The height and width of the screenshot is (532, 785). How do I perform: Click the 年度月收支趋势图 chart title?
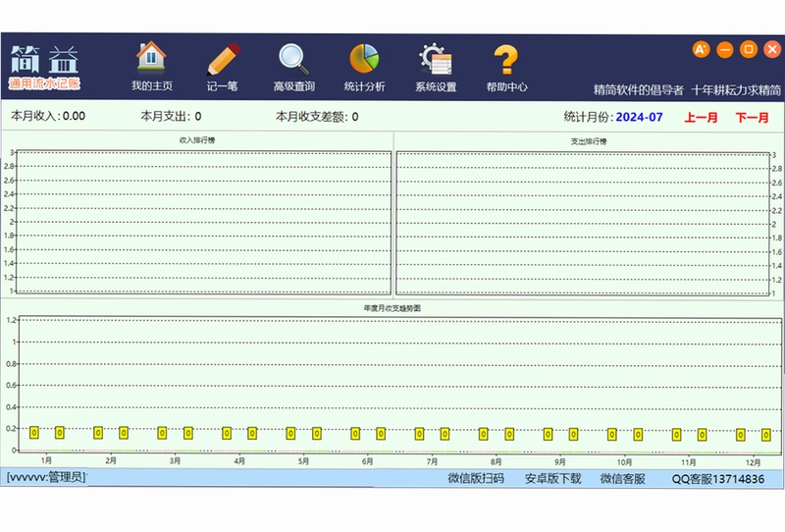[392, 308]
